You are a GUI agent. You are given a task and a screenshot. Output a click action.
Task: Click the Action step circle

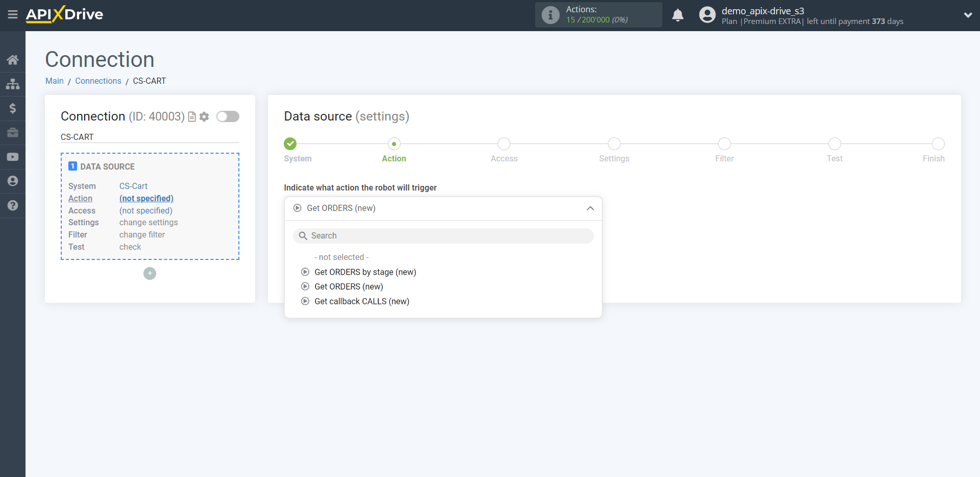coord(394,144)
